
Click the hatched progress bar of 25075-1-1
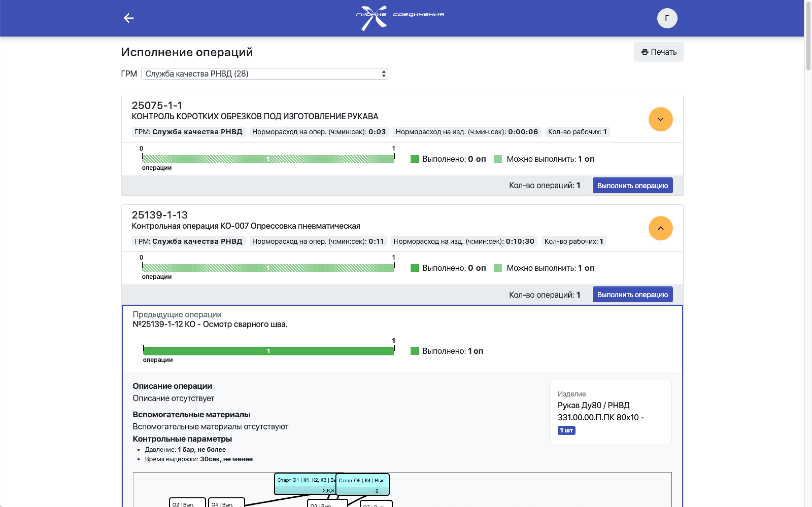coord(268,159)
